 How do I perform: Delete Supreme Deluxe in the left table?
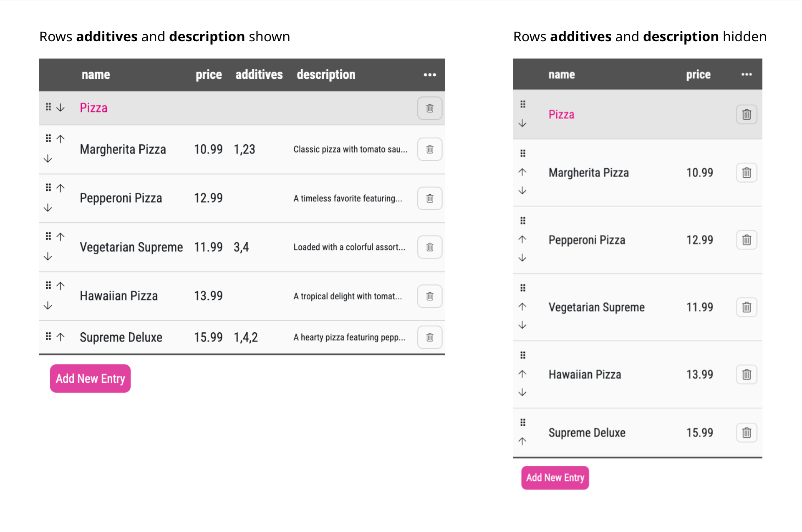coord(430,337)
